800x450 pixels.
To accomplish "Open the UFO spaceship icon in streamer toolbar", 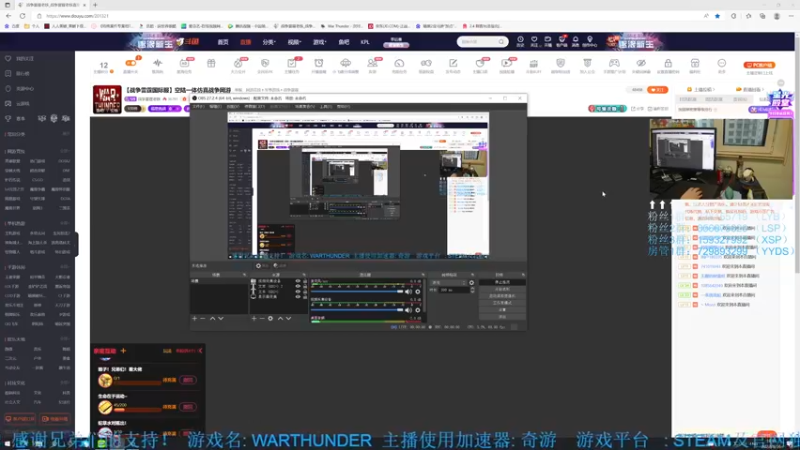I will (345, 63).
